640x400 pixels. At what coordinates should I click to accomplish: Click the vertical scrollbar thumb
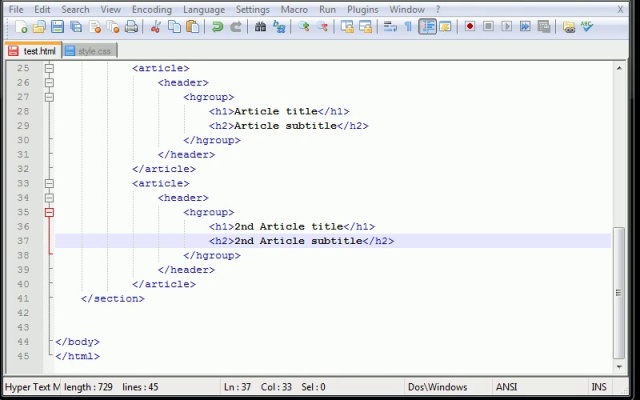pyautogui.click(x=619, y=292)
